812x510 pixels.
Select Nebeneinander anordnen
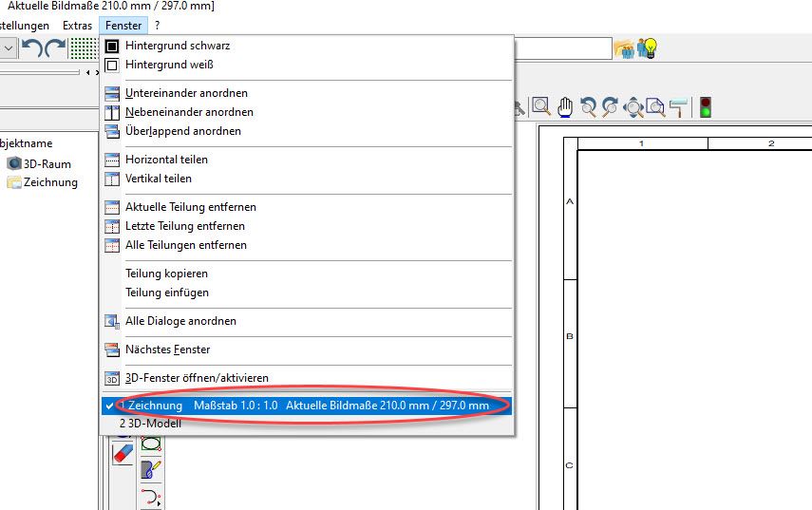coord(307,112)
